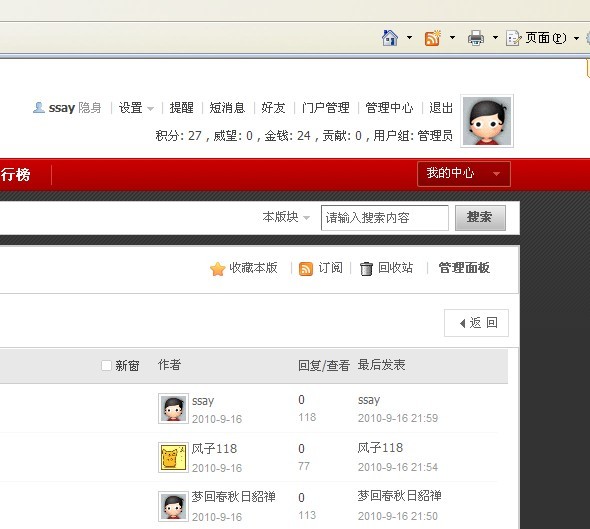
Task: Open 短消息 messages
Action: pos(227,108)
